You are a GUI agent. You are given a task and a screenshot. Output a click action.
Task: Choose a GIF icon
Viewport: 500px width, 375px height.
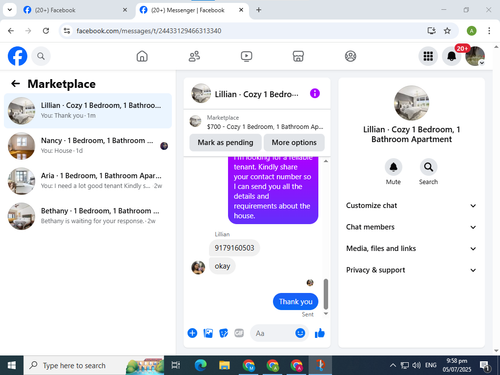pos(239,333)
